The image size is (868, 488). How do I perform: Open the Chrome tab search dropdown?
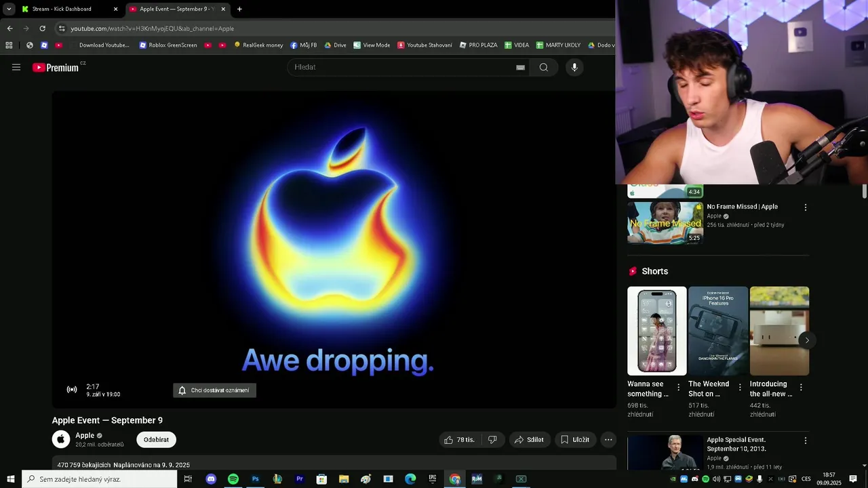coord(9,9)
